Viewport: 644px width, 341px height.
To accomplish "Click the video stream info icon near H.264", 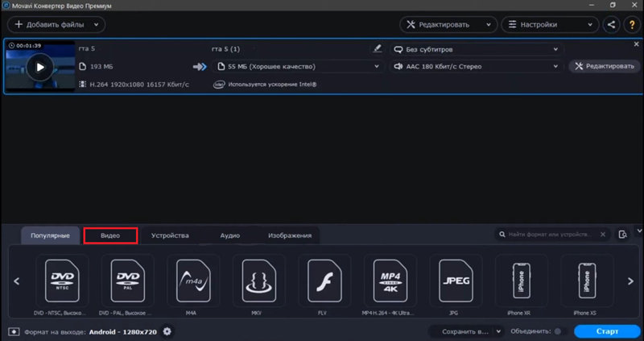I will pyautogui.click(x=83, y=85).
